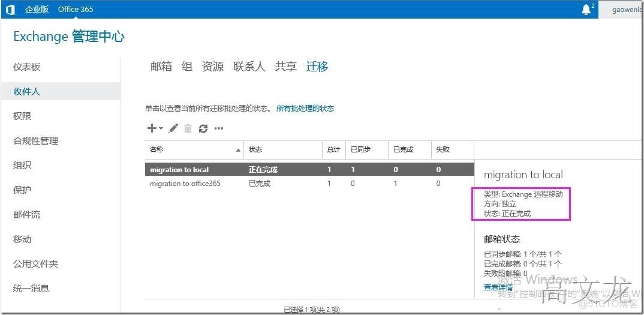Click the 总计 column header

(333, 149)
